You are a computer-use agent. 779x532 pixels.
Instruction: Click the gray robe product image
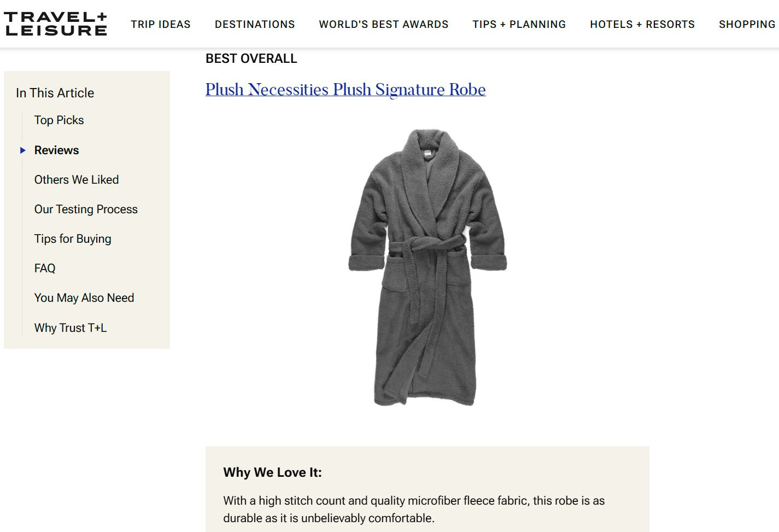tap(427, 267)
